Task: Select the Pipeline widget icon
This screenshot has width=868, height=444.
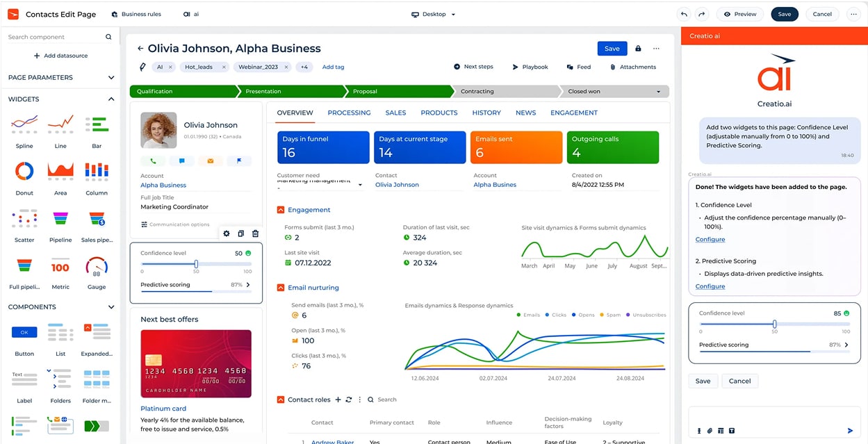Action: tap(60, 220)
